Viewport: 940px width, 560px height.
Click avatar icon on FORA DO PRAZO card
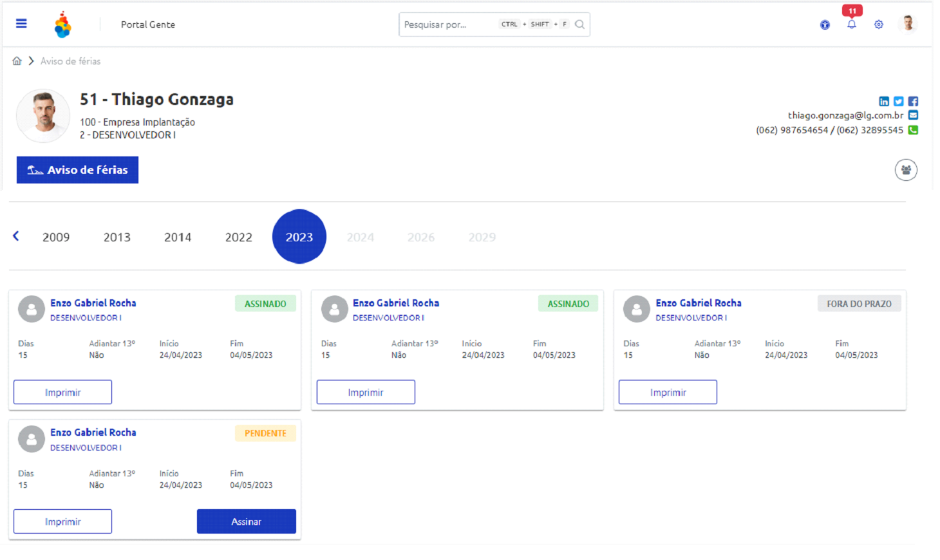click(x=637, y=309)
